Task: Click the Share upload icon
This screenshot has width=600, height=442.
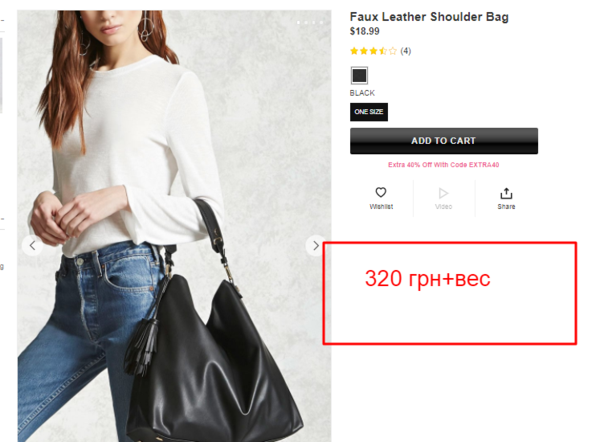Action: (506, 193)
